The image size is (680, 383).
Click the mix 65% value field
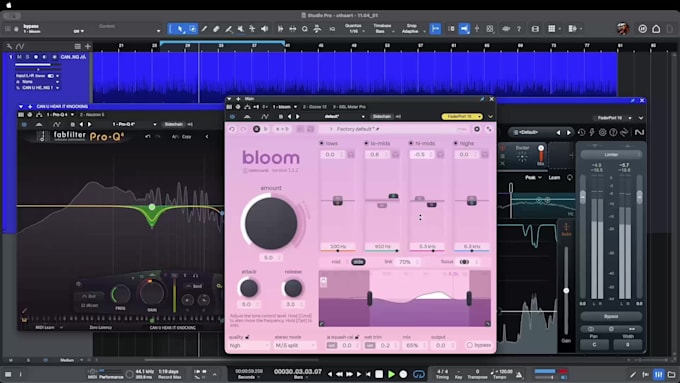click(414, 345)
